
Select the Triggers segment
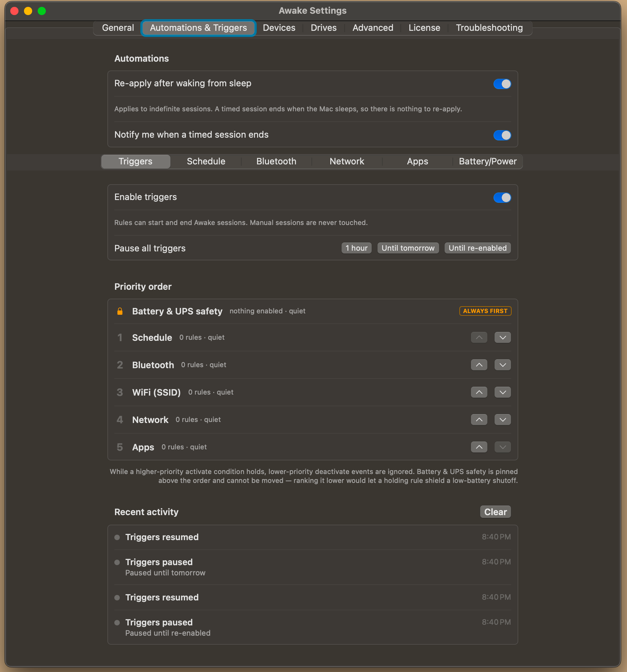136,162
